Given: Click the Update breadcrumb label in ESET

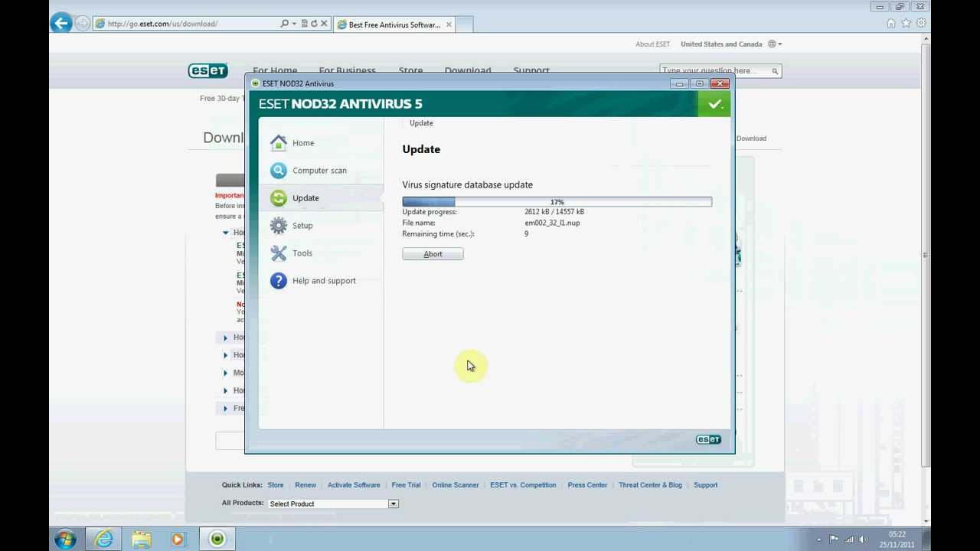Looking at the screenshot, I should point(421,123).
